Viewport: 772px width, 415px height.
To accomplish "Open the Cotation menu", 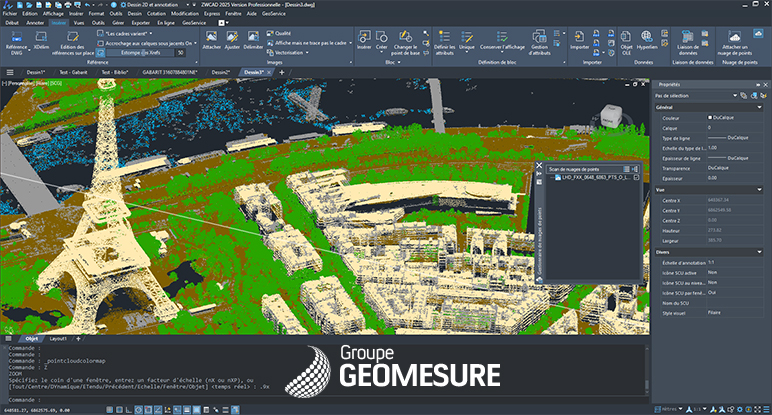I will pyautogui.click(x=157, y=14).
